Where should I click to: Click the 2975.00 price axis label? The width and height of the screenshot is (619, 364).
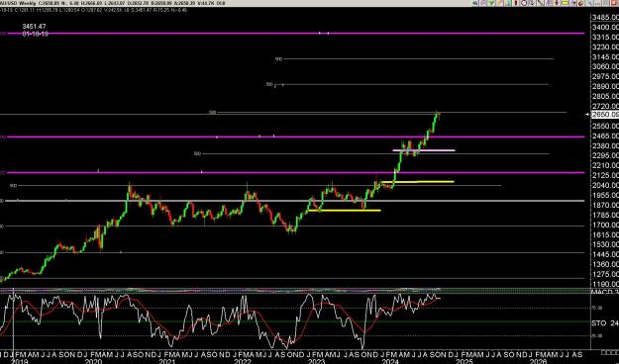click(x=605, y=76)
